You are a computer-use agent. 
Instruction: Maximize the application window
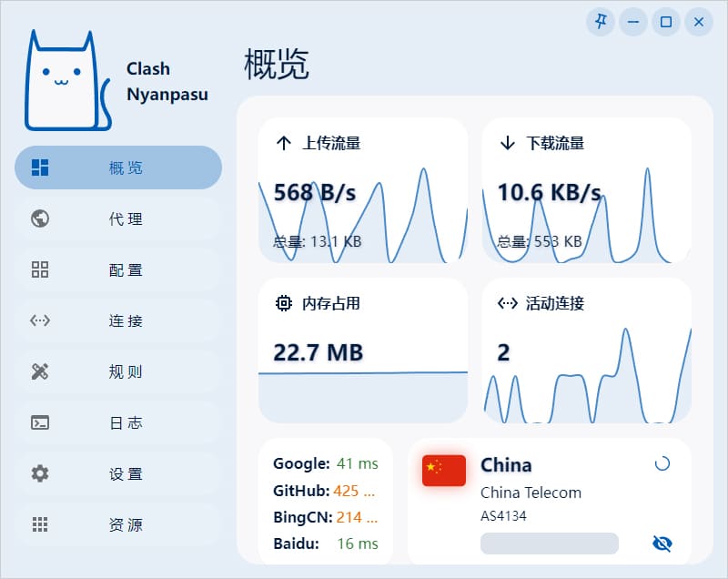(665, 22)
